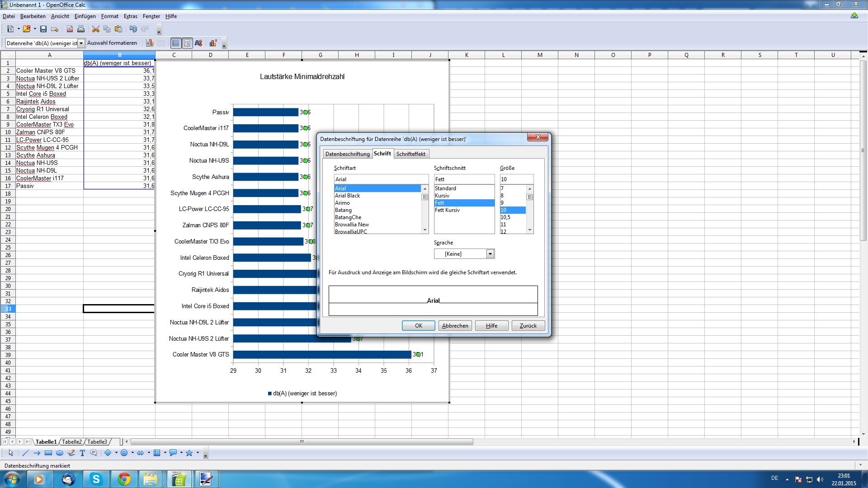Screen dimensions: 868x488
Task: Open Thunderbird from the taskbar
Action: coord(69,479)
